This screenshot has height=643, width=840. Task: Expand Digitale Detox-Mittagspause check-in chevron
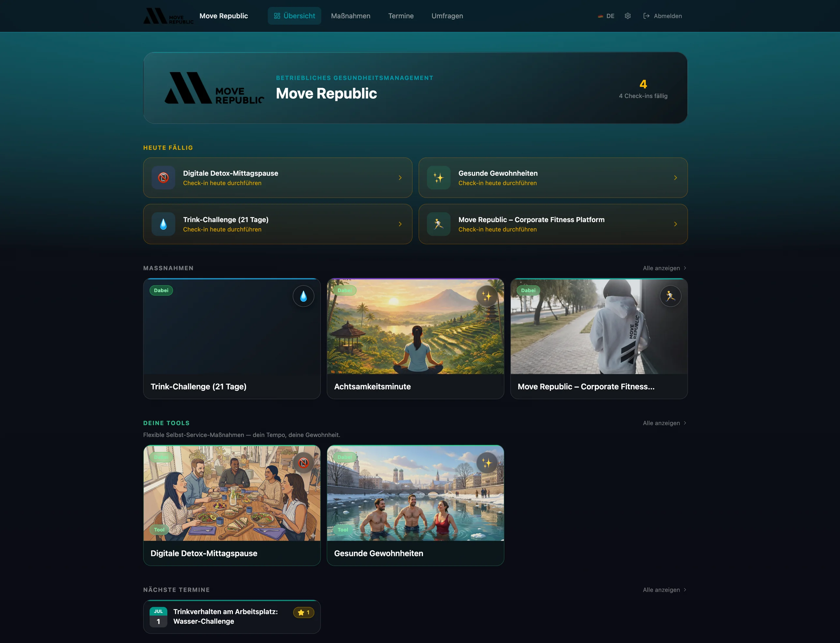coord(400,178)
